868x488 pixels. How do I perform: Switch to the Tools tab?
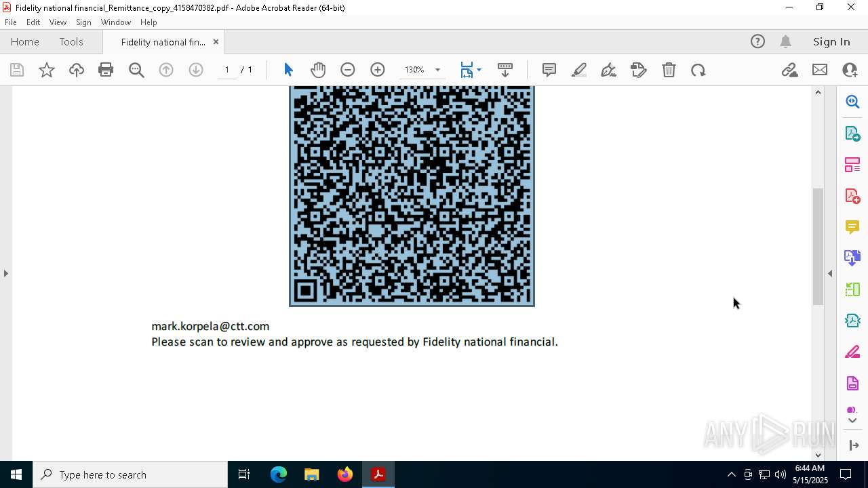(71, 41)
